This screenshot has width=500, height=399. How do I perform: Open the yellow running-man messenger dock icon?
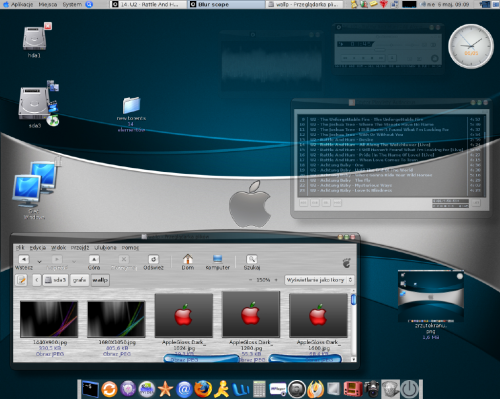coord(221,389)
